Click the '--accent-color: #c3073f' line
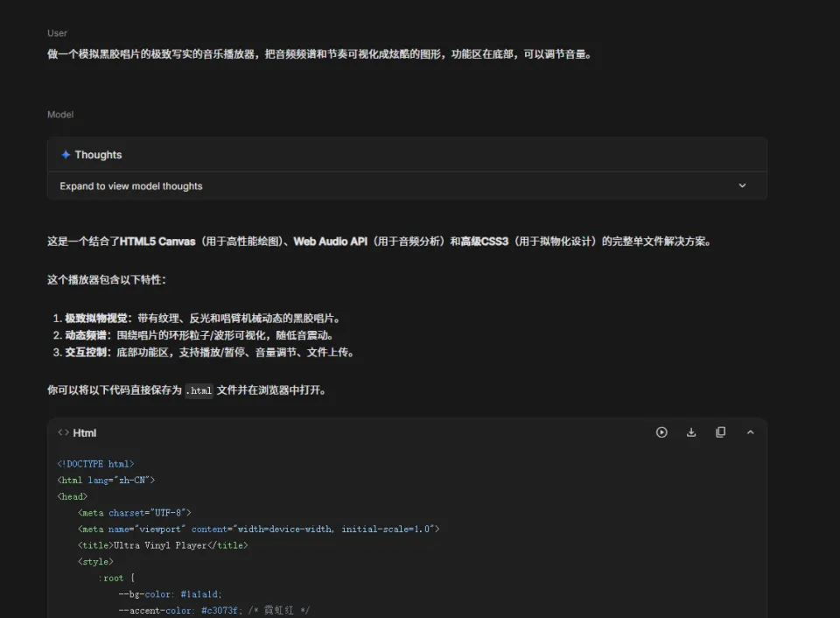Image resolution: width=840 pixels, height=618 pixels. (213, 610)
